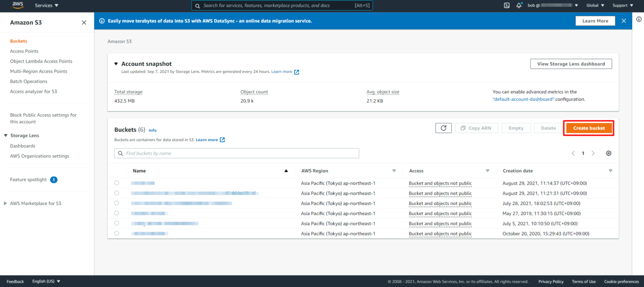This screenshot has width=644, height=287.
Task: Open the bob account dropdown
Action: coord(553,5)
